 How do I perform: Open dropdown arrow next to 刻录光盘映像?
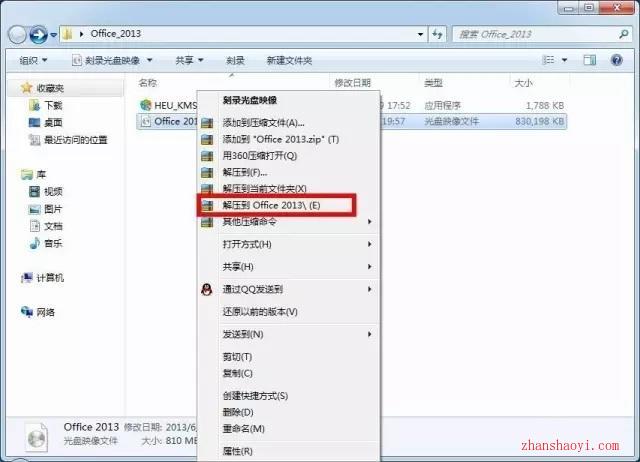tap(150, 60)
